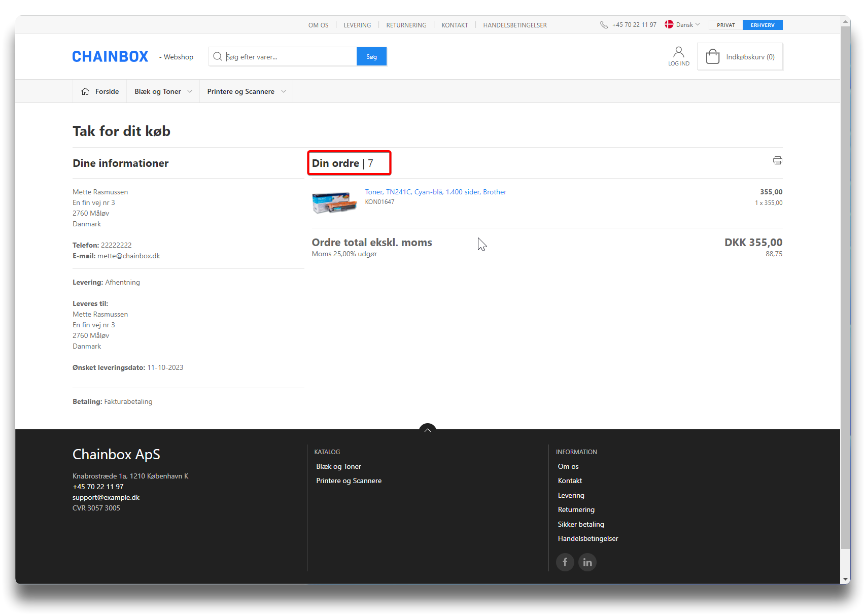Image resolution: width=866 pixels, height=616 pixels.
Task: Open the LinkedIn social icon
Action: pyautogui.click(x=587, y=562)
